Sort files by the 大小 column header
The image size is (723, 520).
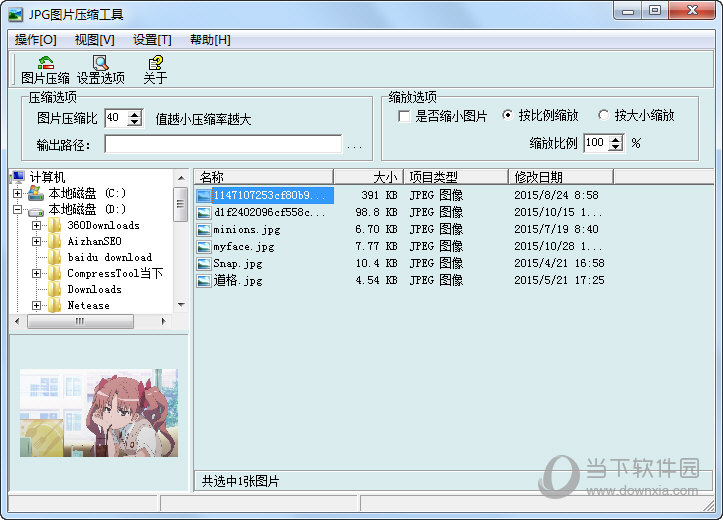pos(369,177)
